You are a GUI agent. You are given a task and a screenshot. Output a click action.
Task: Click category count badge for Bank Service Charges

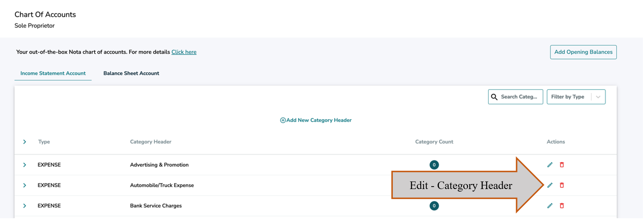(434, 206)
